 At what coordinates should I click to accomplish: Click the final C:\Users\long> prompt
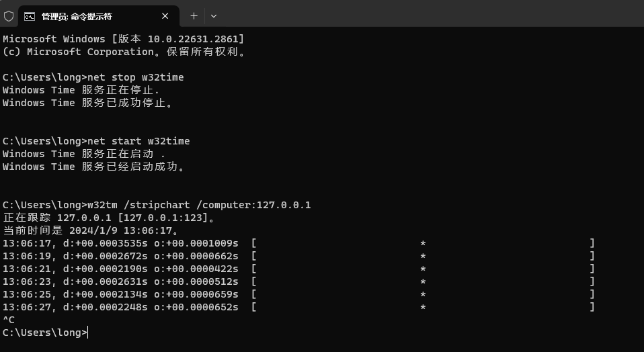[x=44, y=333]
